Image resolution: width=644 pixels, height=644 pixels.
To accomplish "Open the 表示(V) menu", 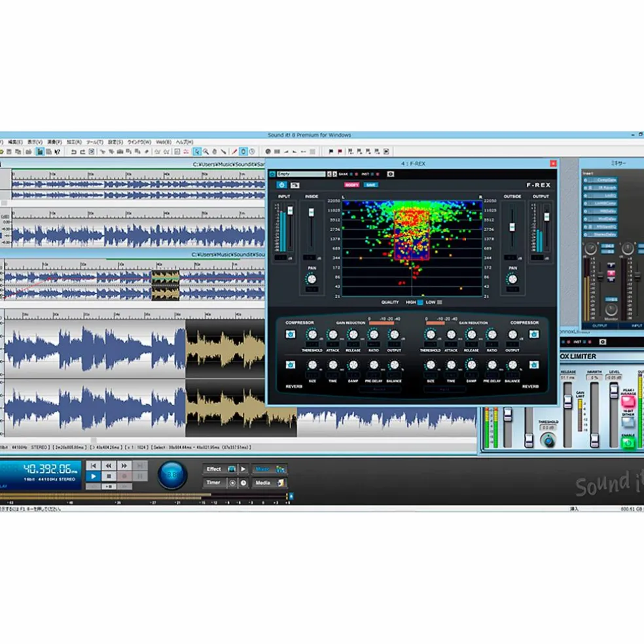I will (x=35, y=142).
